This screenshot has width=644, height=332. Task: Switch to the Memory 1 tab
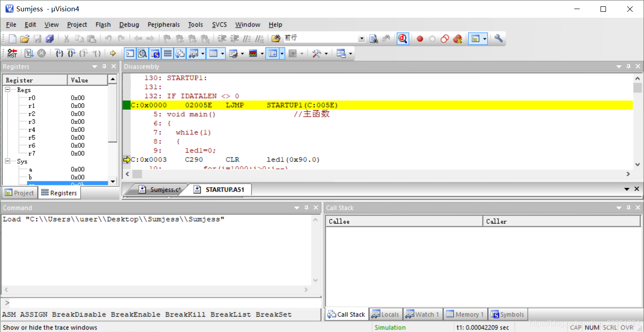click(x=465, y=314)
